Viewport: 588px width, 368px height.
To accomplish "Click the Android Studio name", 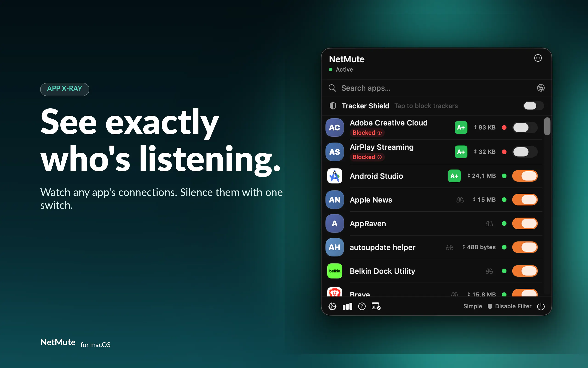I will click(376, 176).
